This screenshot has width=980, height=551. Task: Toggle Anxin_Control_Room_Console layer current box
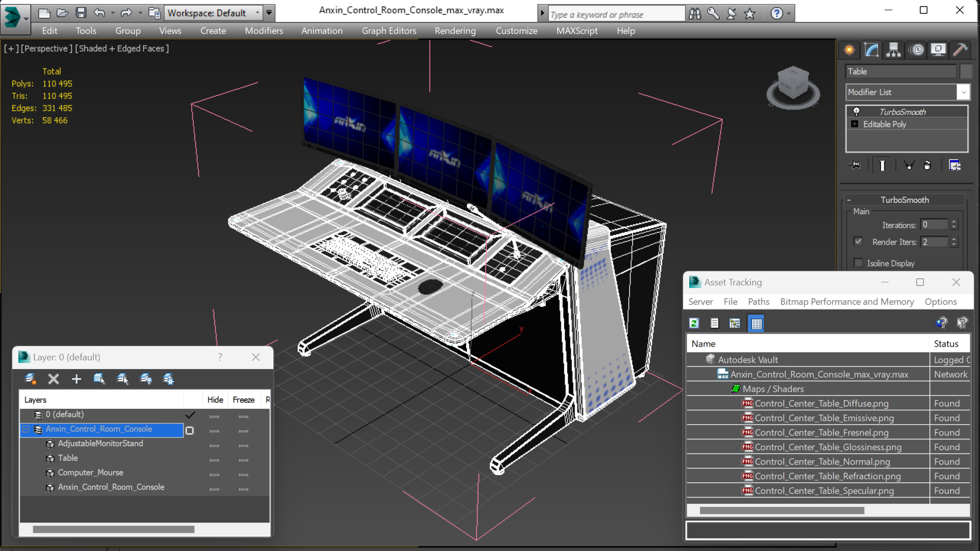(x=190, y=430)
